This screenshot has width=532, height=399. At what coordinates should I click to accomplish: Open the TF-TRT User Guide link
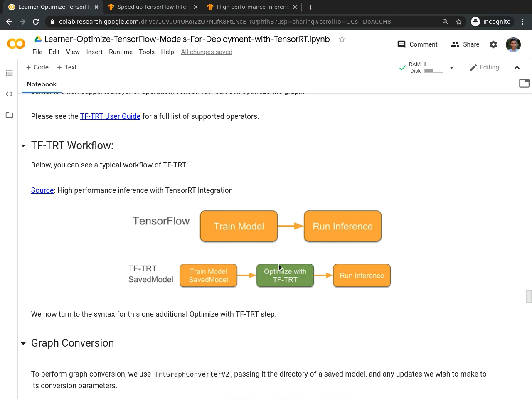point(110,116)
